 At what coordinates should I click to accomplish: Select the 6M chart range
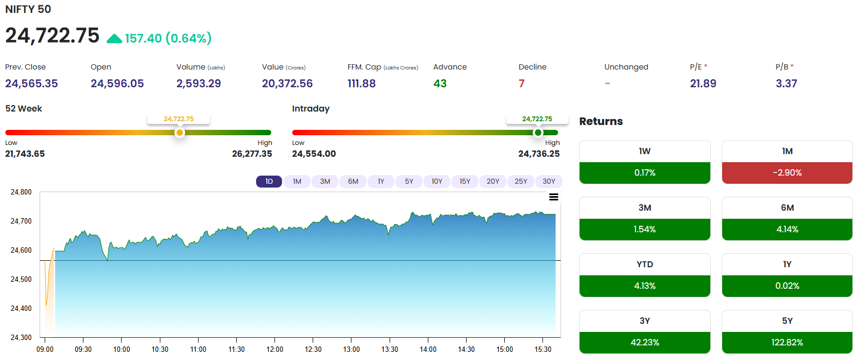tap(353, 182)
